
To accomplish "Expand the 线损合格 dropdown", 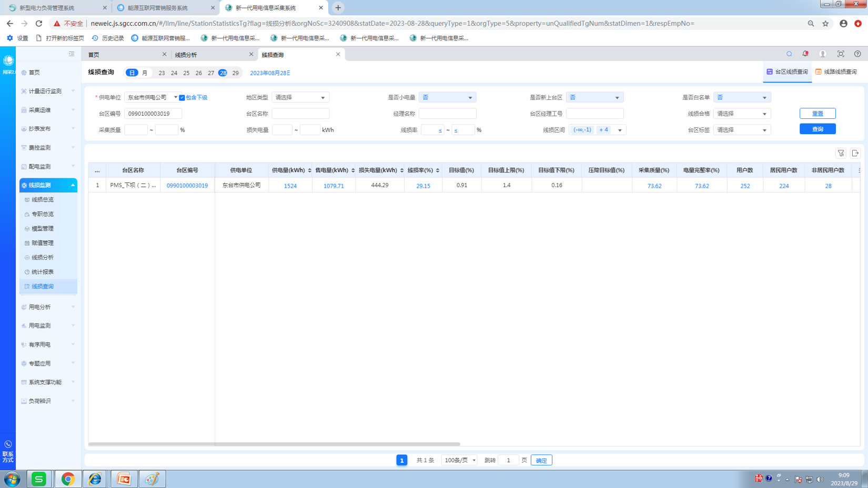I will pyautogui.click(x=742, y=114).
